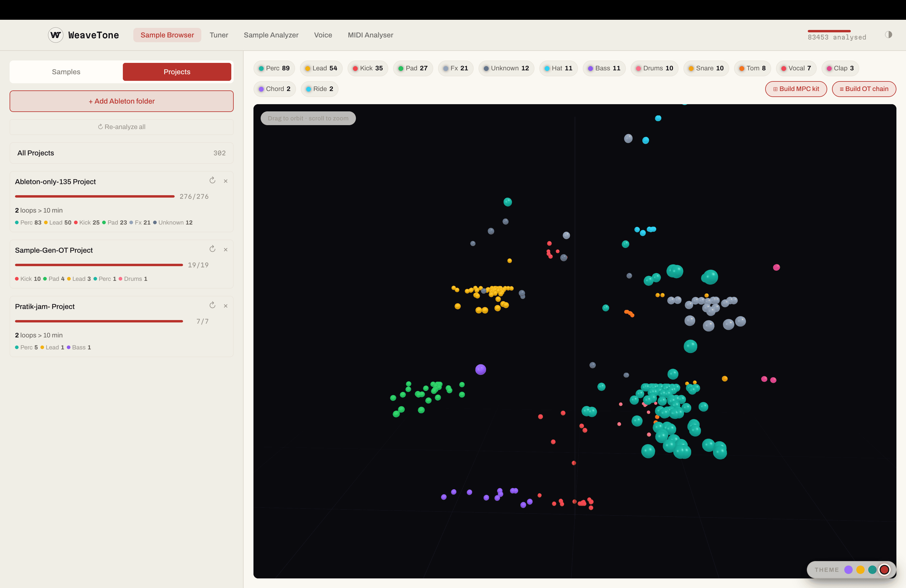906x588 pixels.
Task: Switch to the Samples view
Action: [66, 72]
